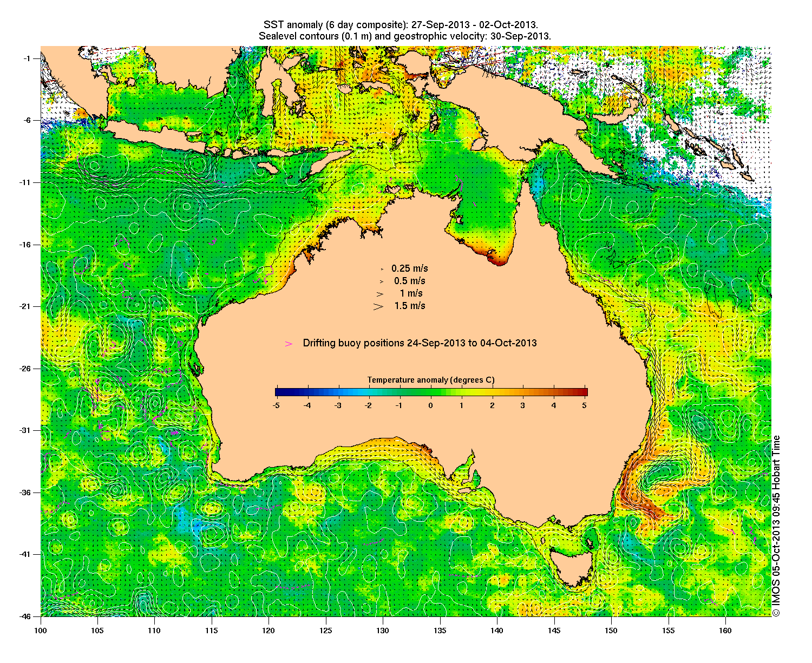Click the colorbar tick label '0'
Screen dimensions: 812x663
click(x=431, y=405)
